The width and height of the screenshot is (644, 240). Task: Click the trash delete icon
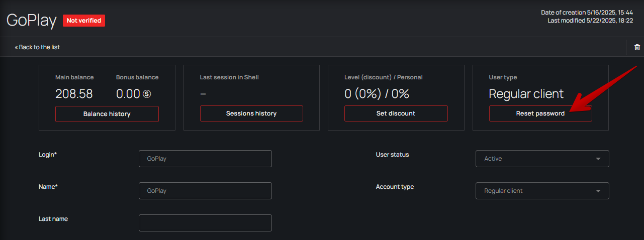(637, 47)
